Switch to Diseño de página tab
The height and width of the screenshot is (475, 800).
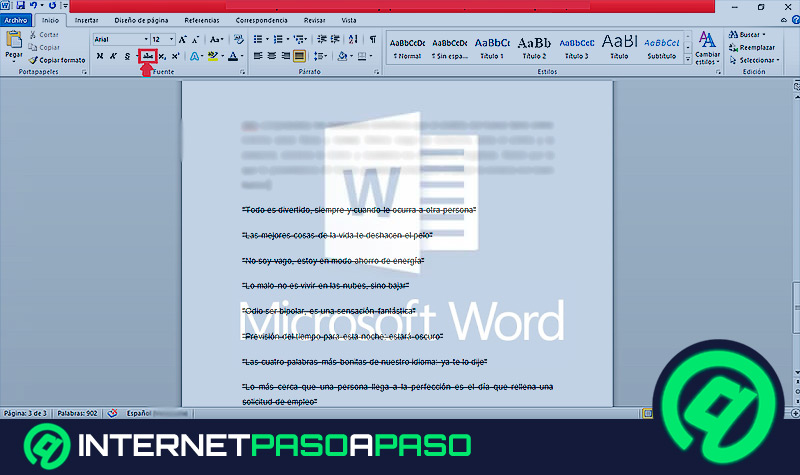[x=141, y=20]
